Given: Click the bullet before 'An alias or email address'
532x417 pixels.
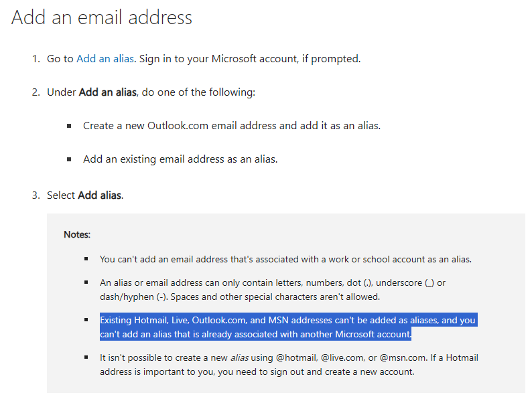Looking at the screenshot, I should 86,282.
